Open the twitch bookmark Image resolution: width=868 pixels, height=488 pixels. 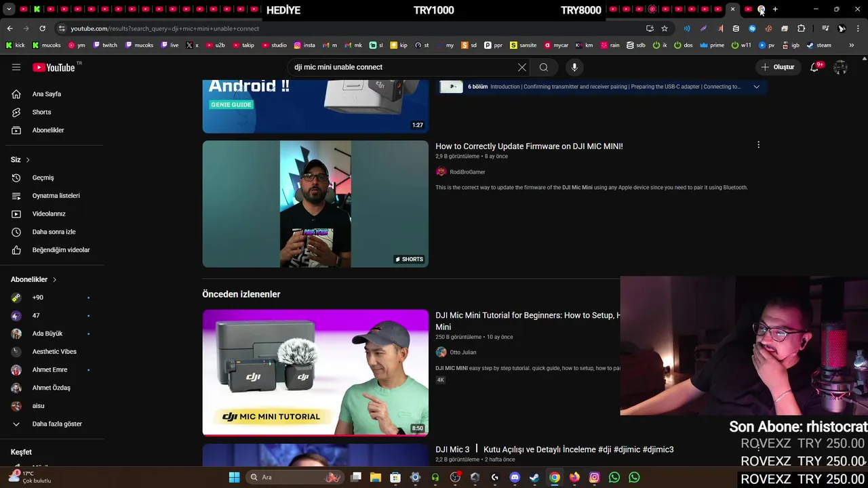click(x=104, y=45)
